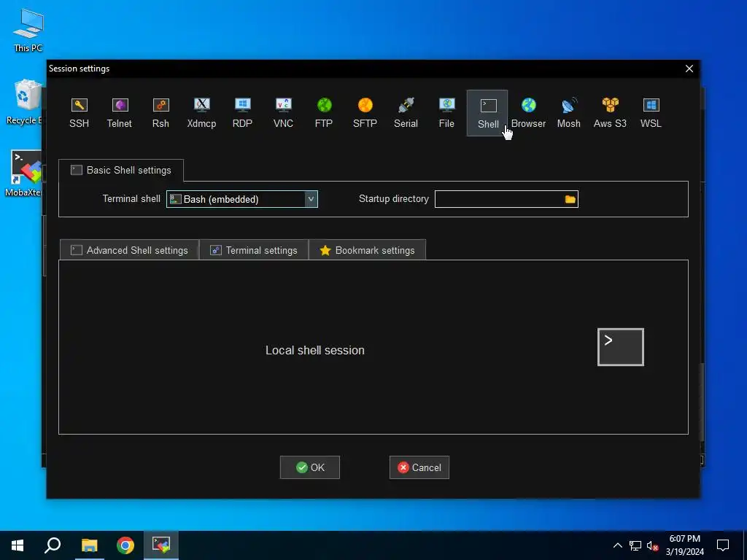The width and height of the screenshot is (747, 560).
Task: Launch Google Chrome from taskbar
Action: (125, 545)
